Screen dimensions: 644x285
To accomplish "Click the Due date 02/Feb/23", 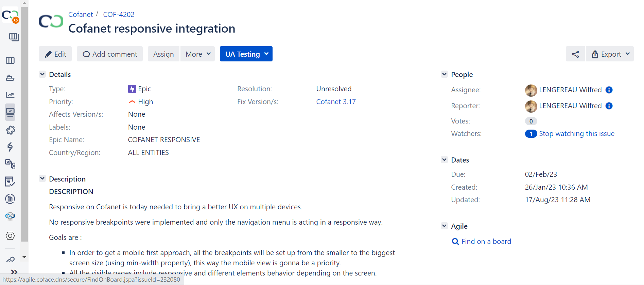I will (541, 174).
